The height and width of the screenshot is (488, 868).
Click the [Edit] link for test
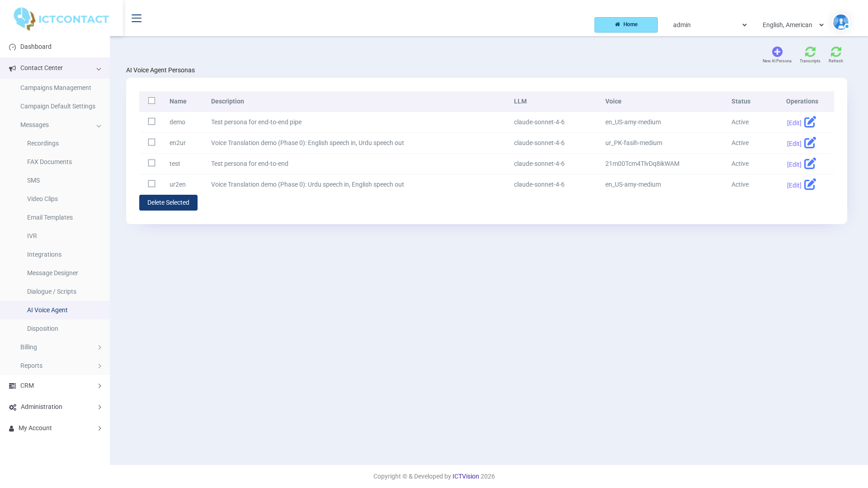[x=794, y=164]
